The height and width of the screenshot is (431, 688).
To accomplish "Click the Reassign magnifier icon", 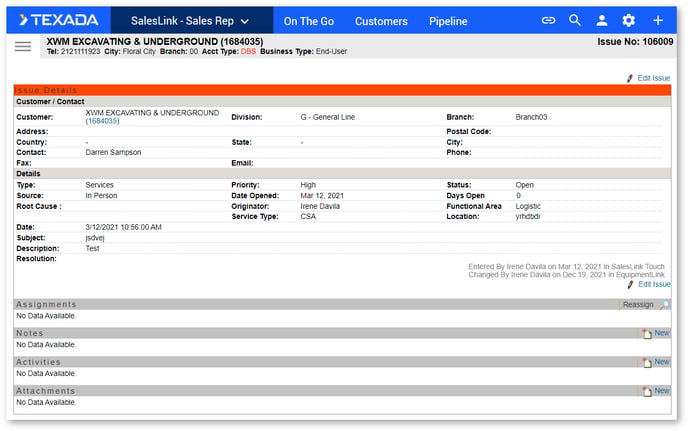I will click(x=664, y=305).
